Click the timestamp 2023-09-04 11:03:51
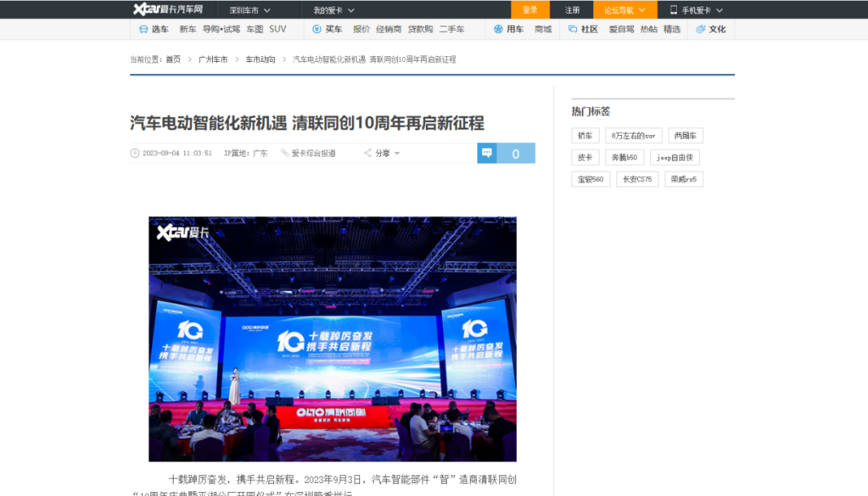This screenshot has width=868, height=496. click(177, 154)
